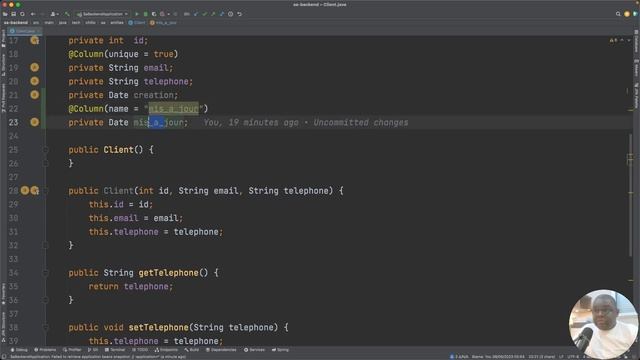Click the Save All toolbar icon

click(13, 14)
